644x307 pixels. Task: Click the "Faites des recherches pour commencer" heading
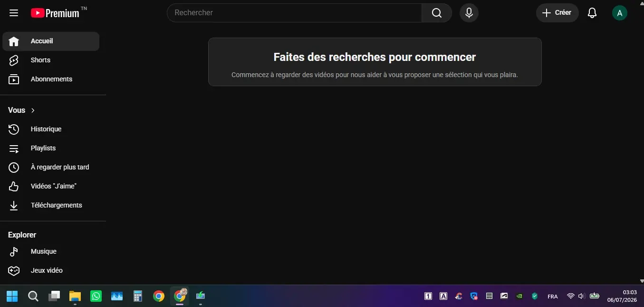coord(375,57)
